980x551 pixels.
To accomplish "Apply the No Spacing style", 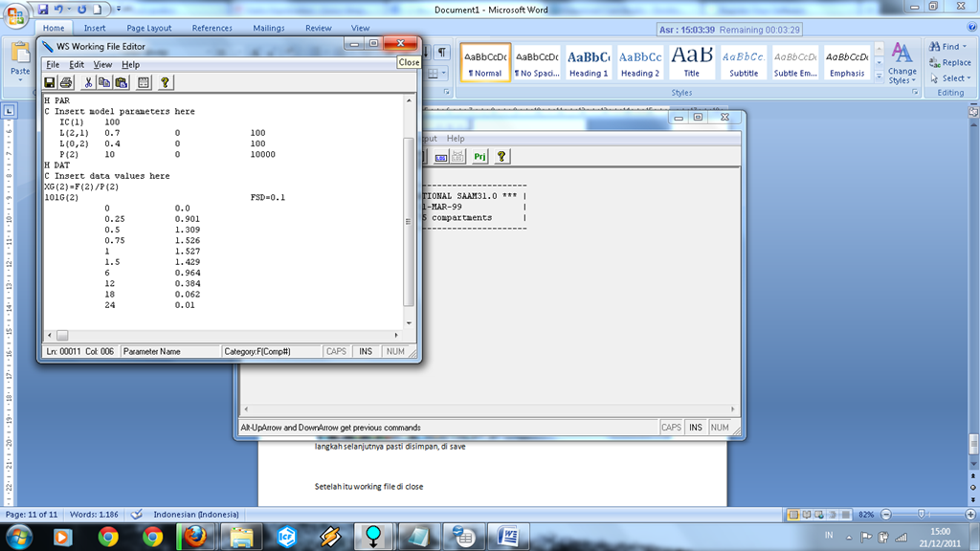I will (x=537, y=62).
